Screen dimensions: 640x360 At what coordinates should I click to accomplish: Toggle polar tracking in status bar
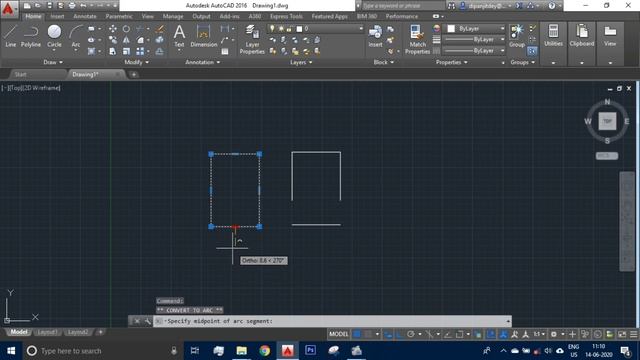click(411, 334)
